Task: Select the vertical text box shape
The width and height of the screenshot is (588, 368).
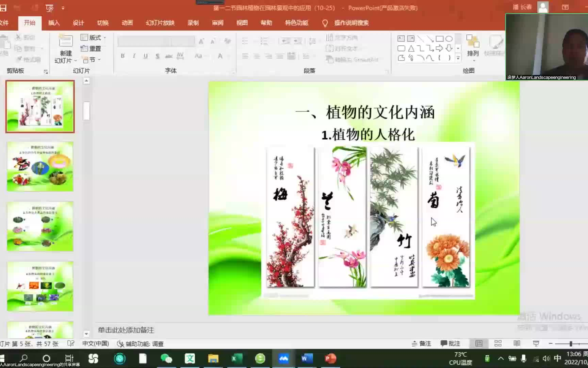Action: pyautogui.click(x=411, y=39)
